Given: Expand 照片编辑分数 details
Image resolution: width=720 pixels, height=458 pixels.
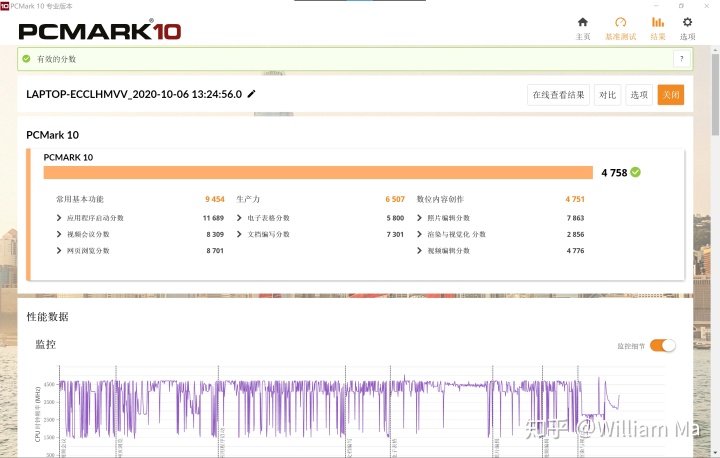Looking at the screenshot, I should pyautogui.click(x=420, y=218).
